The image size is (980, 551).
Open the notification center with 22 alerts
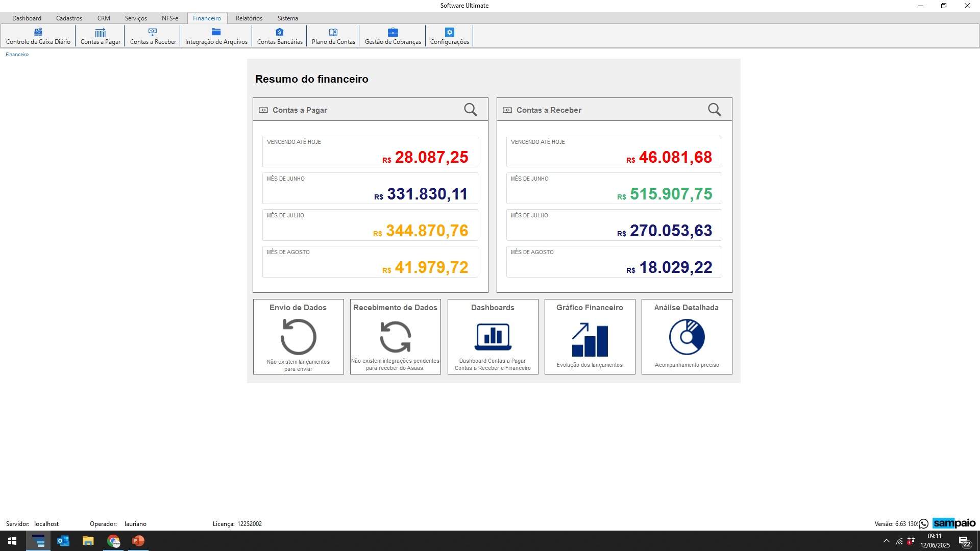pos(964,541)
